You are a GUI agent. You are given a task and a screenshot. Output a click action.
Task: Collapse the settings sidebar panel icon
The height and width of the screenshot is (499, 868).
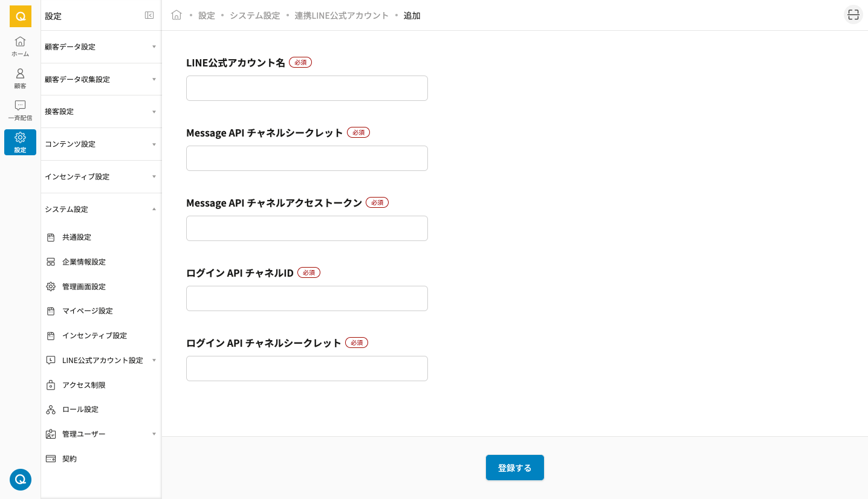click(149, 16)
